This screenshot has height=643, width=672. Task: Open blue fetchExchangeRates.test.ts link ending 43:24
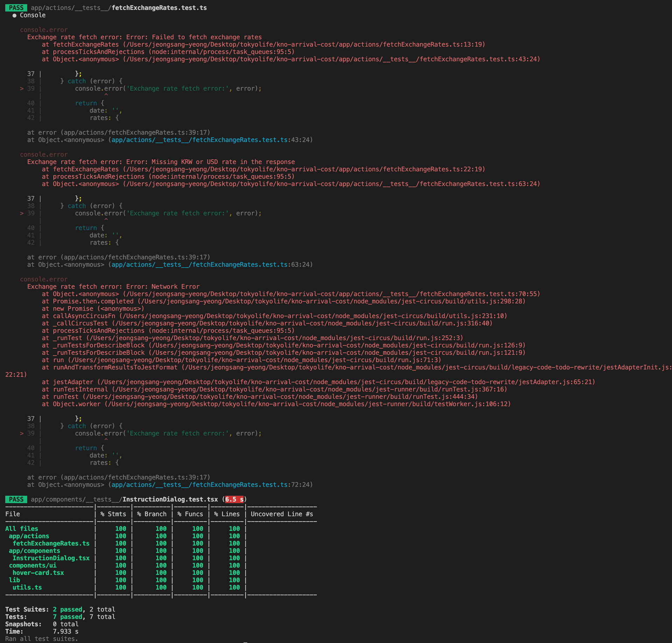click(199, 140)
